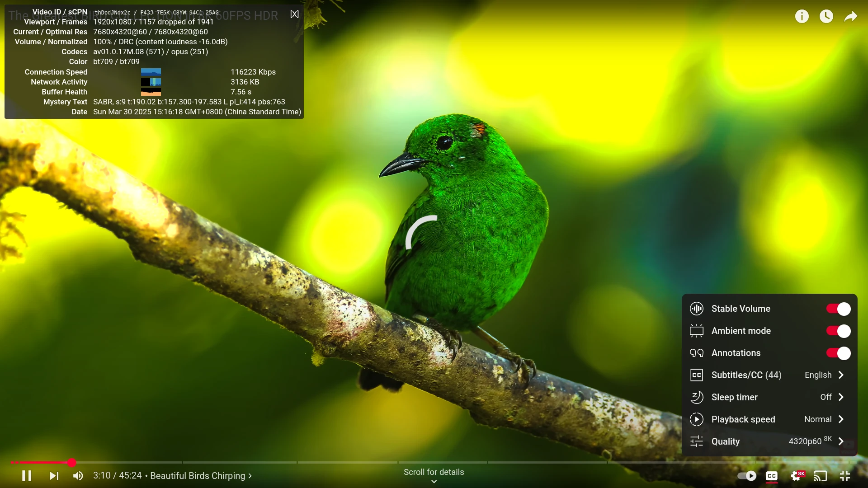Image resolution: width=868 pixels, height=488 pixels.
Task: Click the Connection Speed graph
Action: point(151,72)
